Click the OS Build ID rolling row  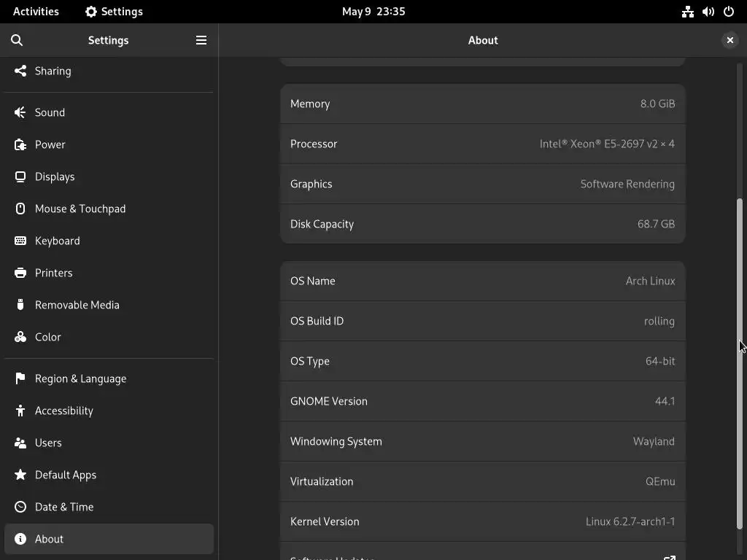pyautogui.click(x=483, y=321)
